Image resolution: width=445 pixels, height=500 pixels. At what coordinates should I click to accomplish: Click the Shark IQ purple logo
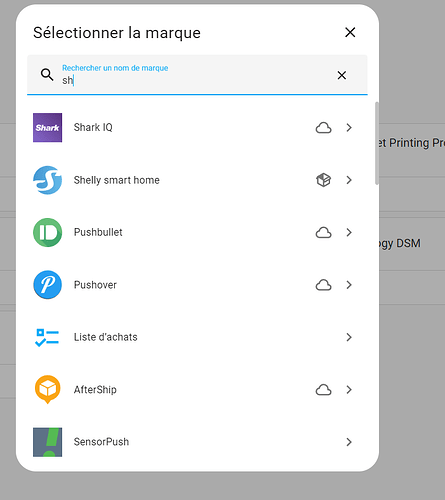[x=47, y=128]
